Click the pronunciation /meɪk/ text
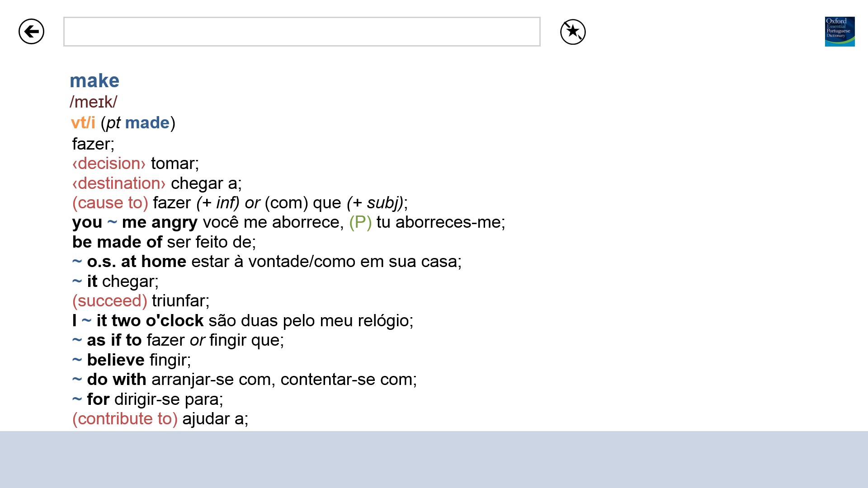Viewport: 868px width, 488px height. coord(94,102)
